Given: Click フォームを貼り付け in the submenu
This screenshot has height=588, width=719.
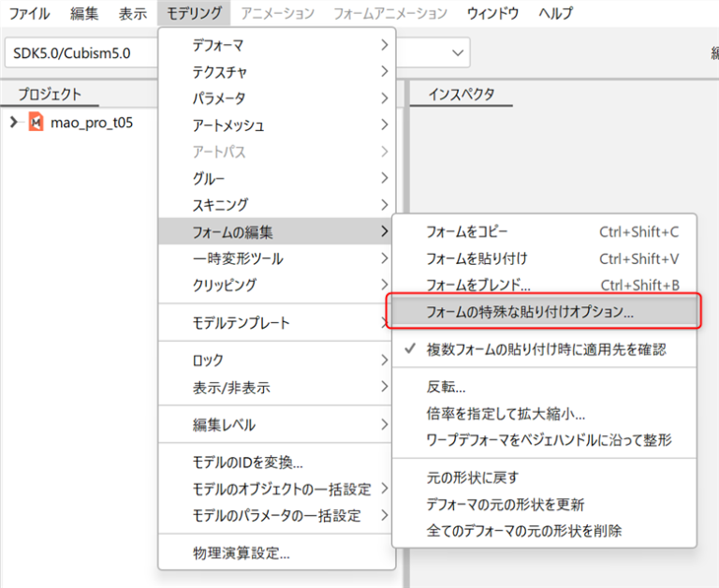Looking at the screenshot, I should (x=477, y=258).
